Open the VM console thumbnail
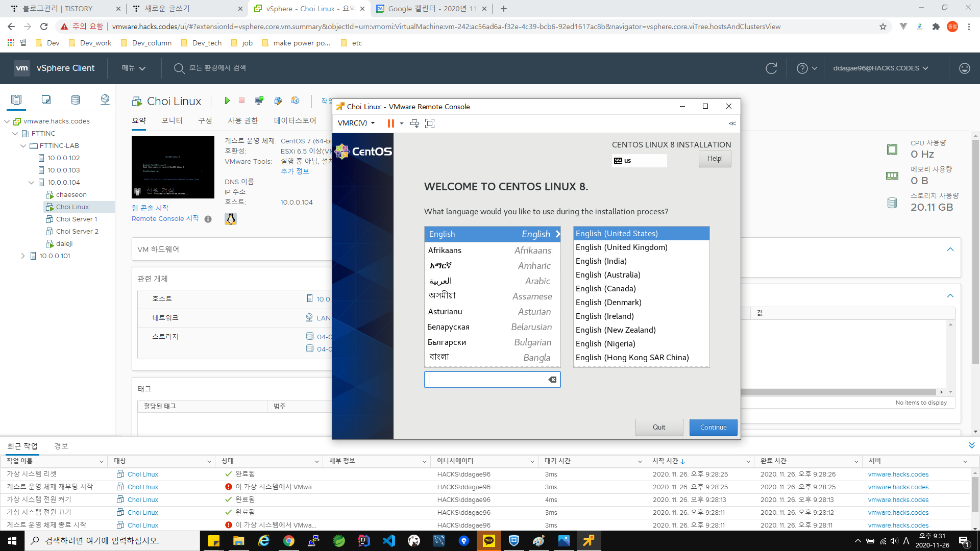 click(173, 167)
